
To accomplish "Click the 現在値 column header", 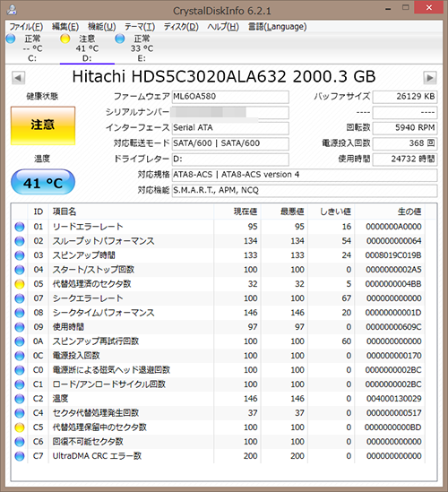I will click(237, 211).
